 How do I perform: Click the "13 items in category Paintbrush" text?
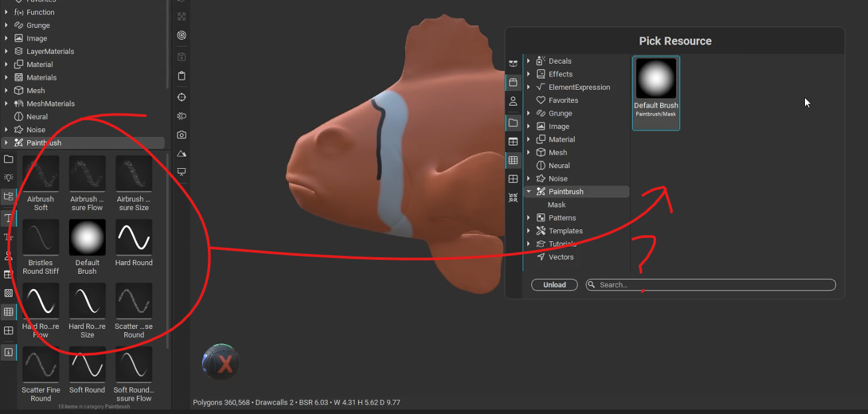coord(94,407)
